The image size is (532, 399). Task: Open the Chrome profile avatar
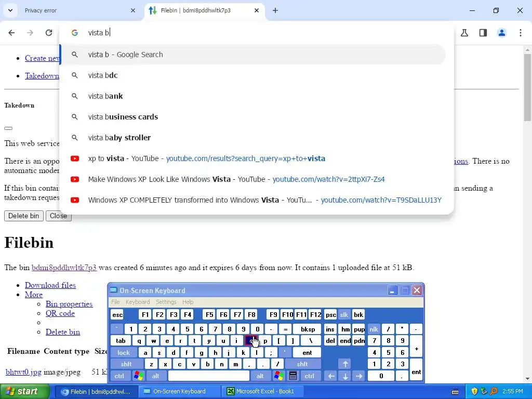(x=502, y=33)
